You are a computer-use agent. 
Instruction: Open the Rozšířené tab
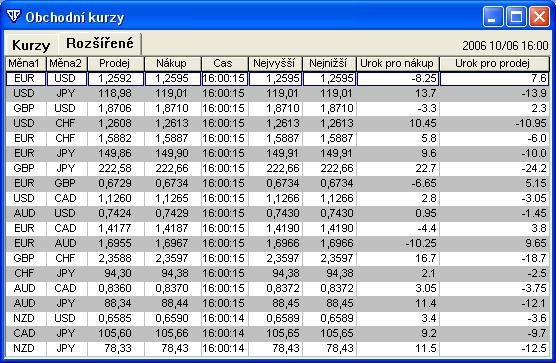tap(100, 43)
